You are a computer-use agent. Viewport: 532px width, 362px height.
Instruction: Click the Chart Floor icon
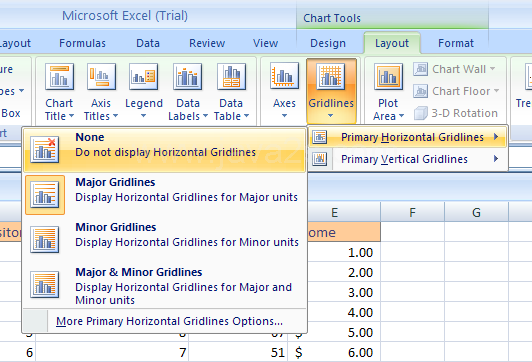[x=420, y=91]
